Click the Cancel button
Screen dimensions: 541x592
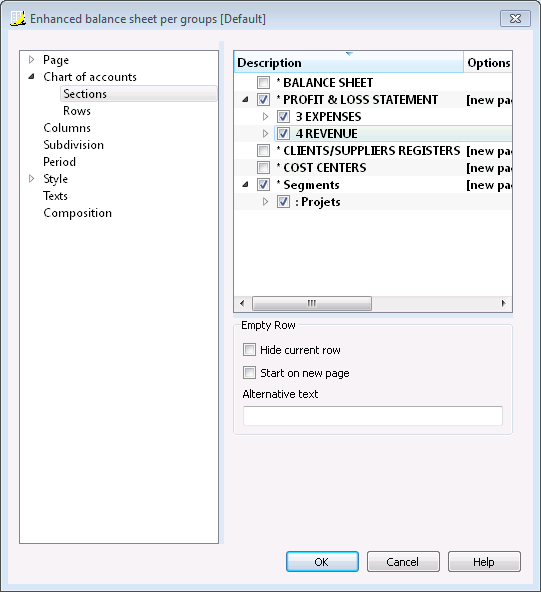[403, 562]
